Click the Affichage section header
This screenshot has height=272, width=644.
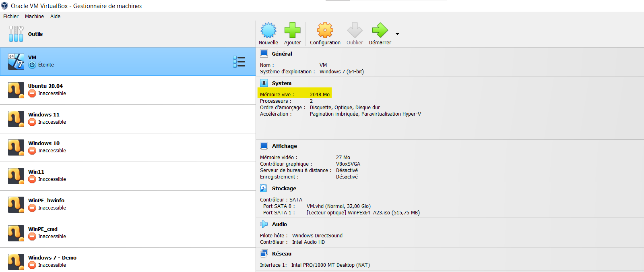click(284, 146)
